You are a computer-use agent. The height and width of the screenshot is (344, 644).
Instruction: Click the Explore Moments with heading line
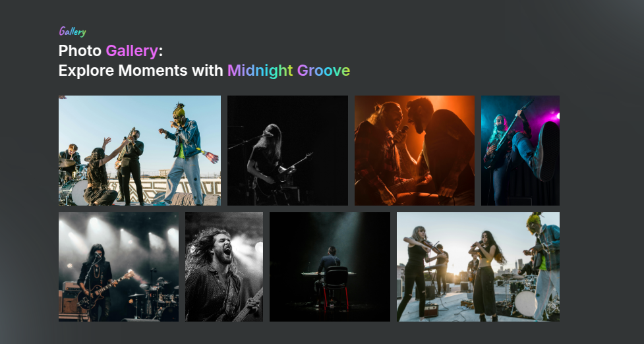point(140,71)
